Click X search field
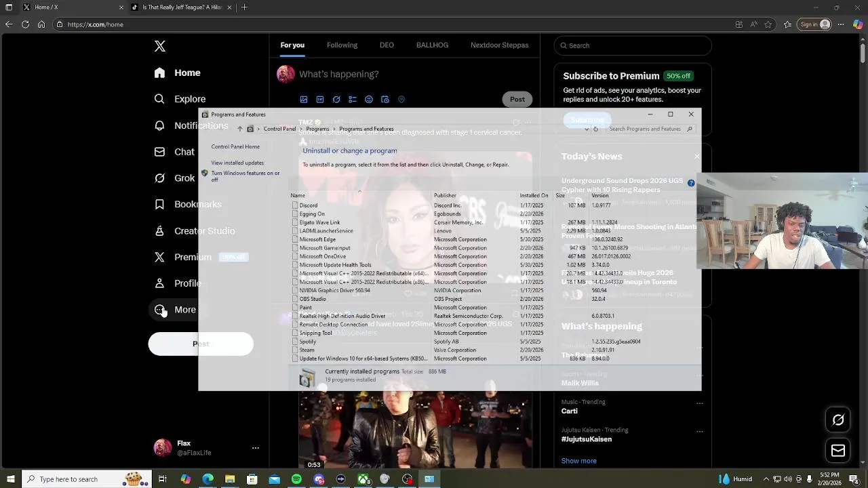The height and width of the screenshot is (488, 868). coord(633,45)
